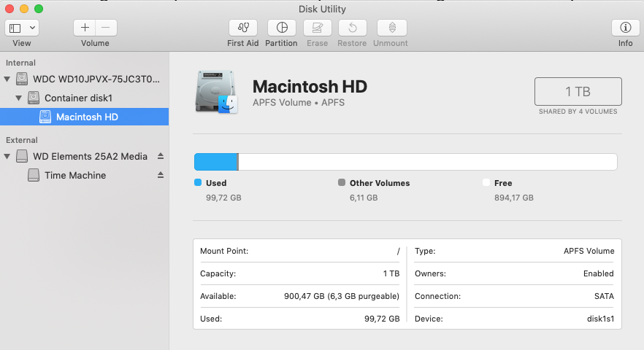Viewport: 644px width, 350px height.
Task: Click the 1 TB capacity box
Action: click(578, 91)
